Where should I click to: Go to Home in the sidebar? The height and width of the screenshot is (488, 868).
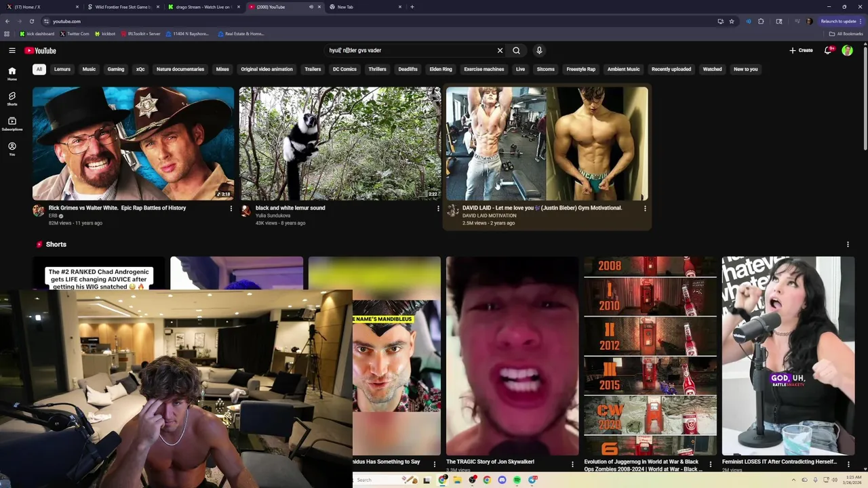pyautogui.click(x=12, y=74)
